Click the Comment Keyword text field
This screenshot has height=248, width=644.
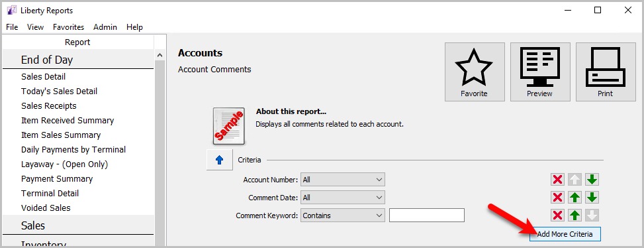pos(427,215)
